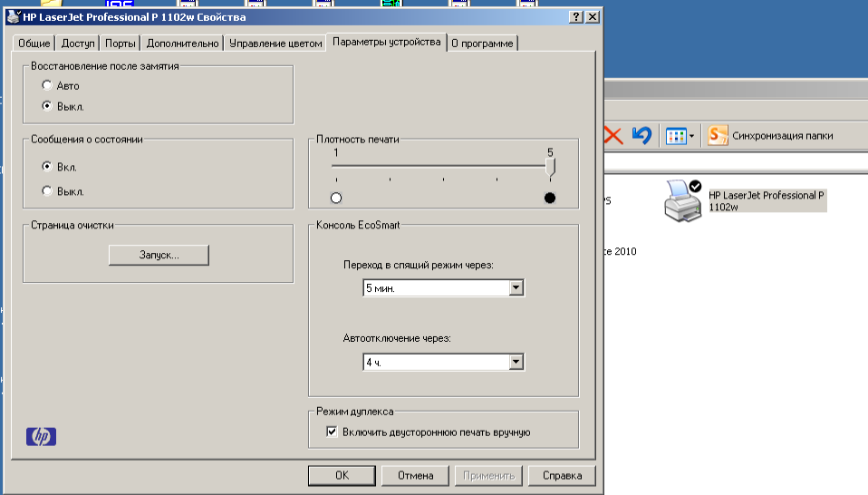Viewport: 868px width, 495px height.
Task: Click the Справка button
Action: pyautogui.click(x=562, y=475)
